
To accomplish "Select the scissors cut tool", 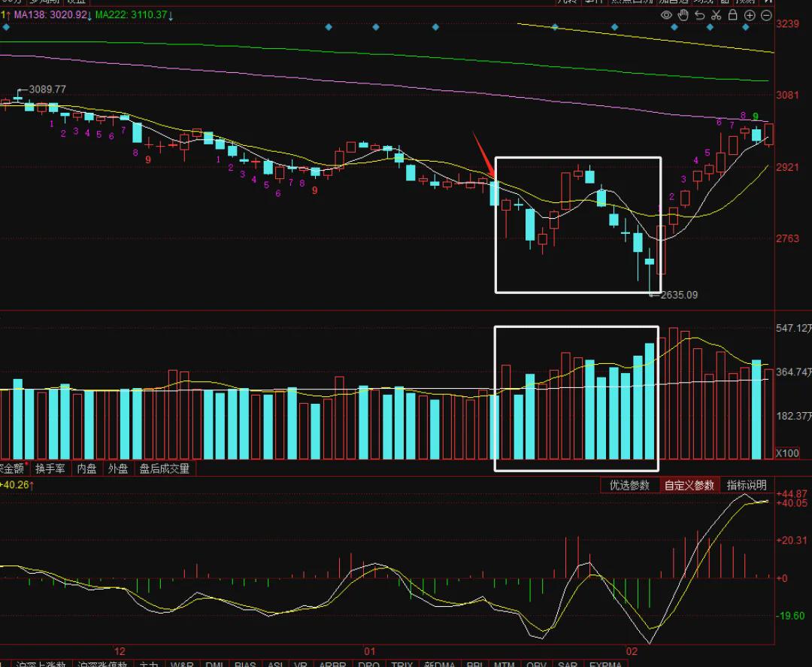I will (717, 15).
